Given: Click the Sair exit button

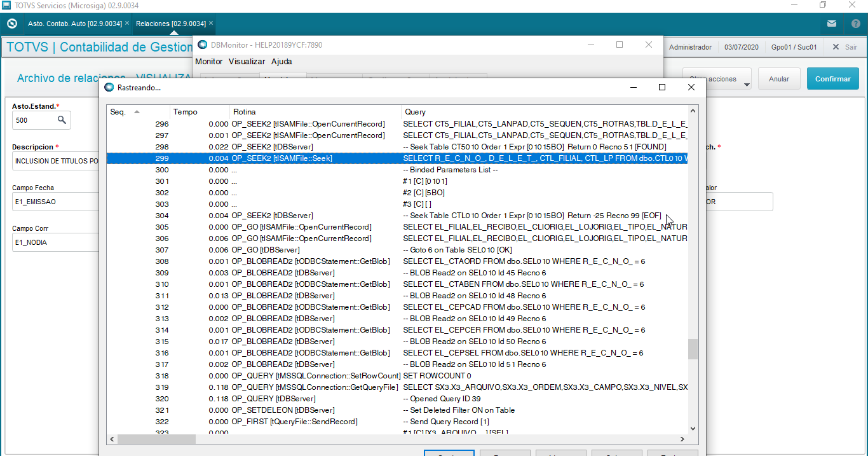Looking at the screenshot, I should (x=844, y=47).
